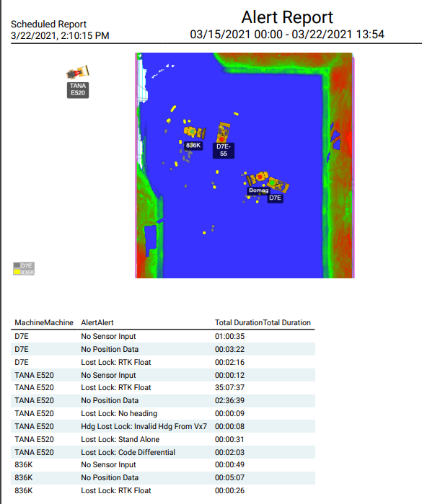Click the TANA E520 compactor icon

77,72
